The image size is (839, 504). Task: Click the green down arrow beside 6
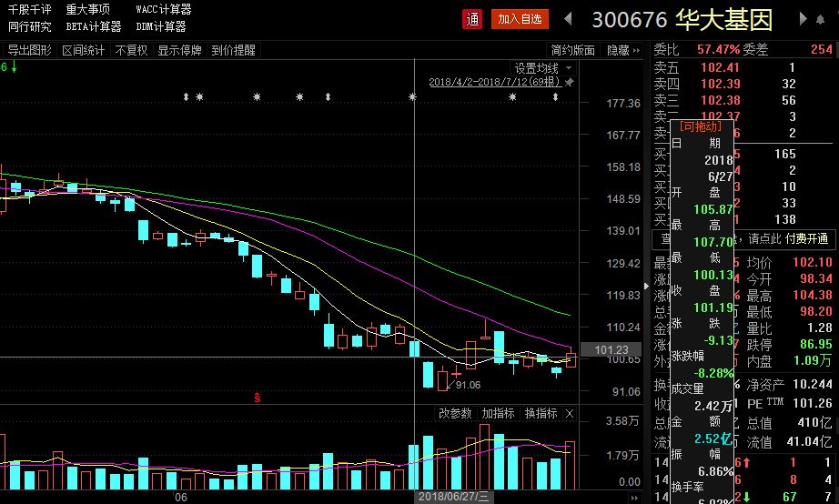click(15, 67)
